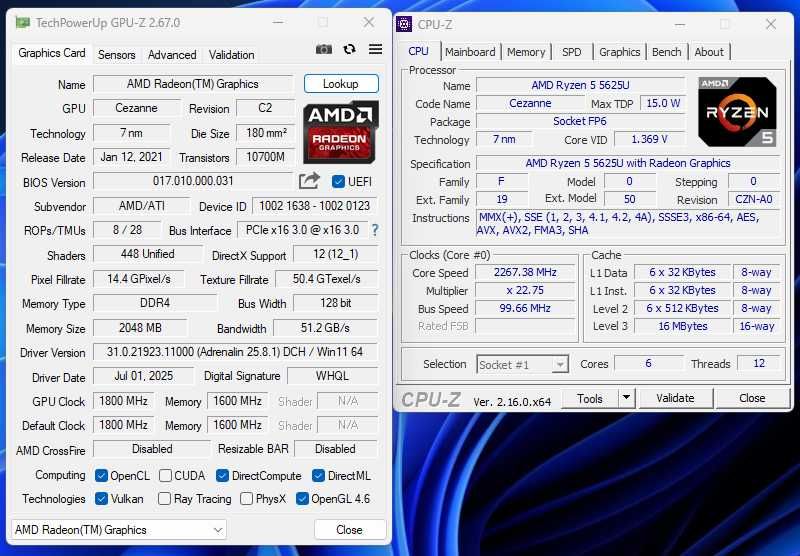
Task: Switch to the Sensors tab in GPU-Z
Action: (x=116, y=55)
